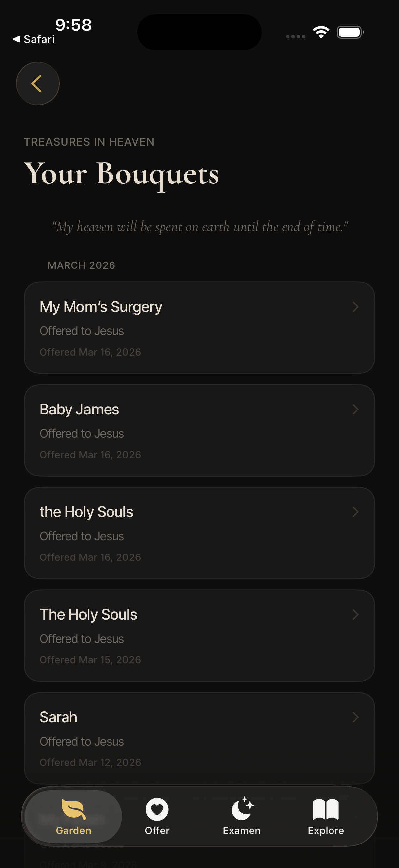Switch to the Explore tab label
The image size is (399, 868).
(326, 831)
